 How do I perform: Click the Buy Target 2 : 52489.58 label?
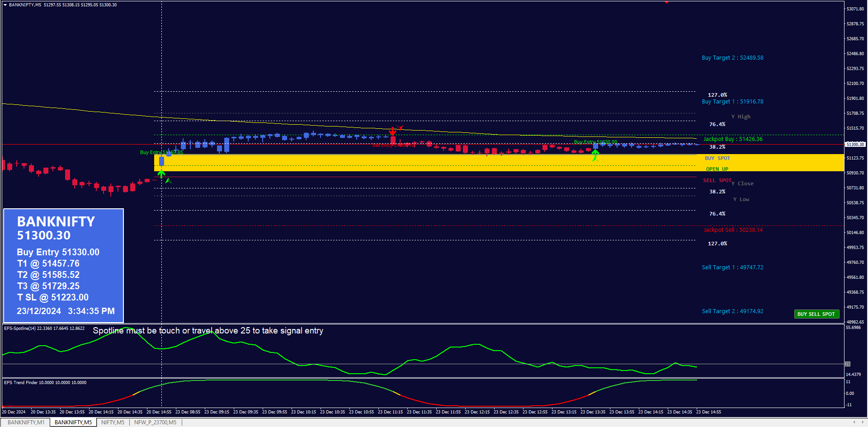point(732,58)
